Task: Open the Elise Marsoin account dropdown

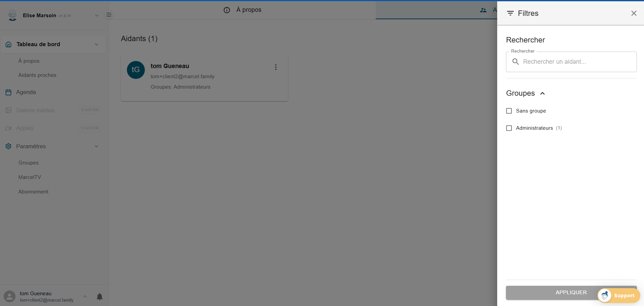Action: click(x=97, y=16)
